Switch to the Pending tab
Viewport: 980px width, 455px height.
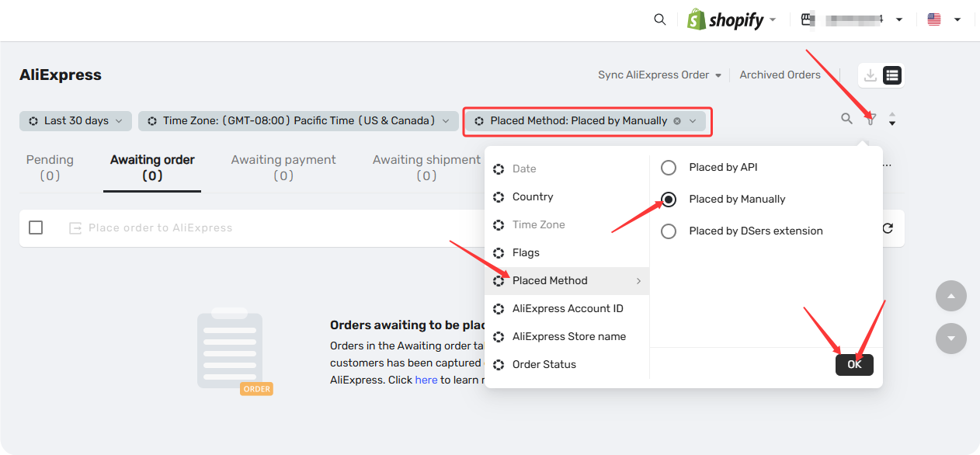pyautogui.click(x=50, y=167)
